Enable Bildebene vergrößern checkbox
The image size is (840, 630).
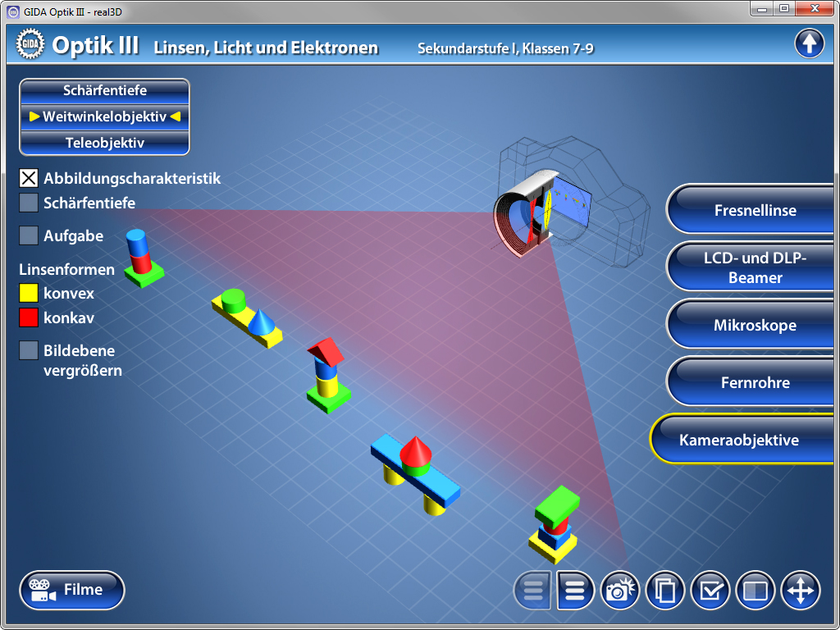29,350
